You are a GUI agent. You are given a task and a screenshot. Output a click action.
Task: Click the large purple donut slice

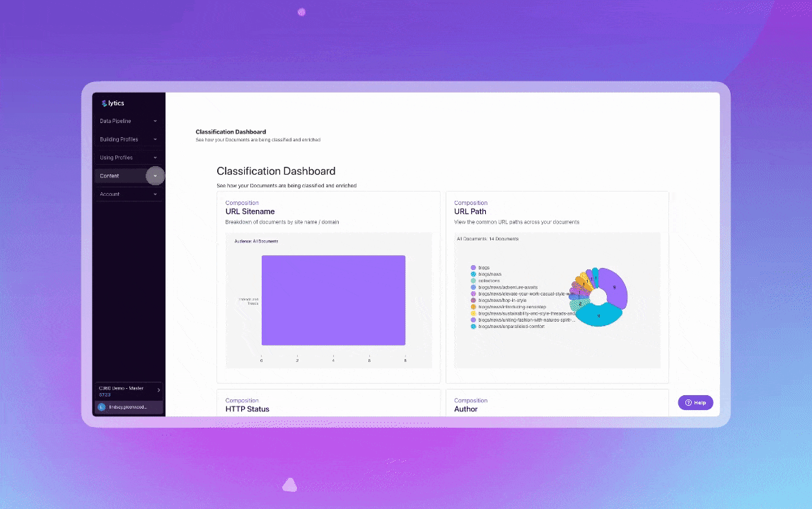point(616,288)
